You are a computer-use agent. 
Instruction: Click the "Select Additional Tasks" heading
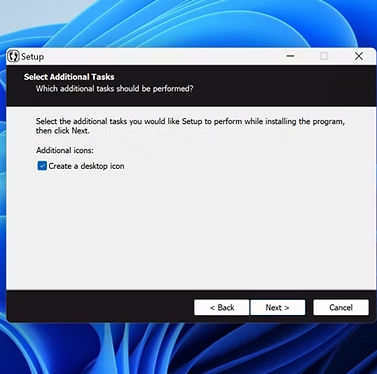(69, 77)
